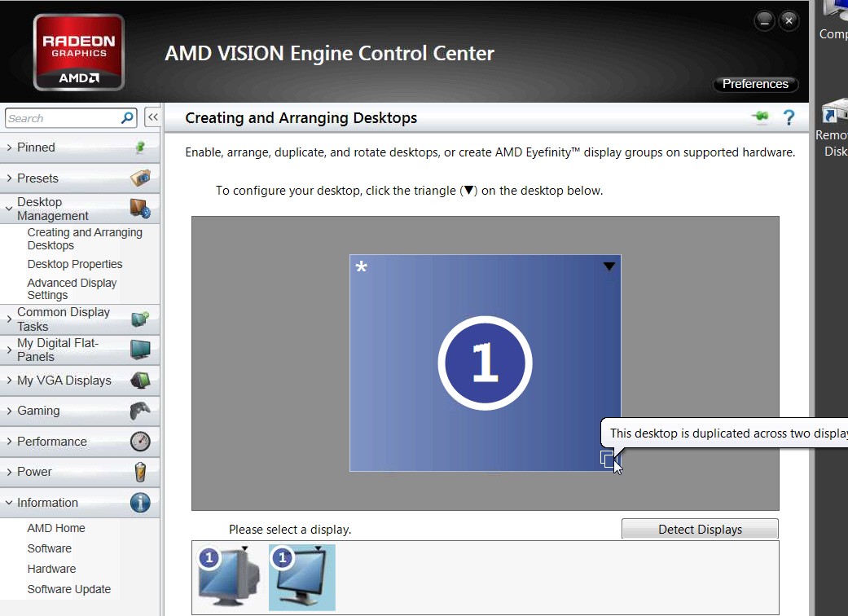
Task: Click the asterisk primary marker on desktop 1
Action: pyautogui.click(x=361, y=266)
